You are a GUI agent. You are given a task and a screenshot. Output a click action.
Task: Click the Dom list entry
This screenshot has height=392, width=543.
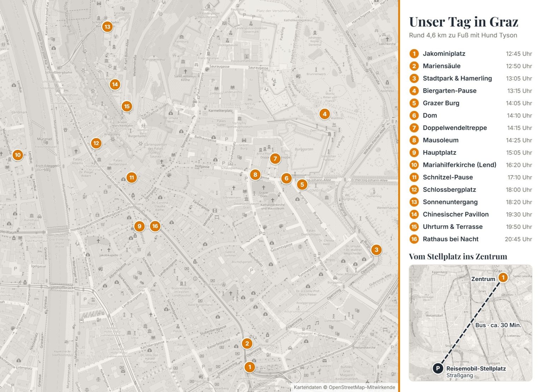[471, 116]
